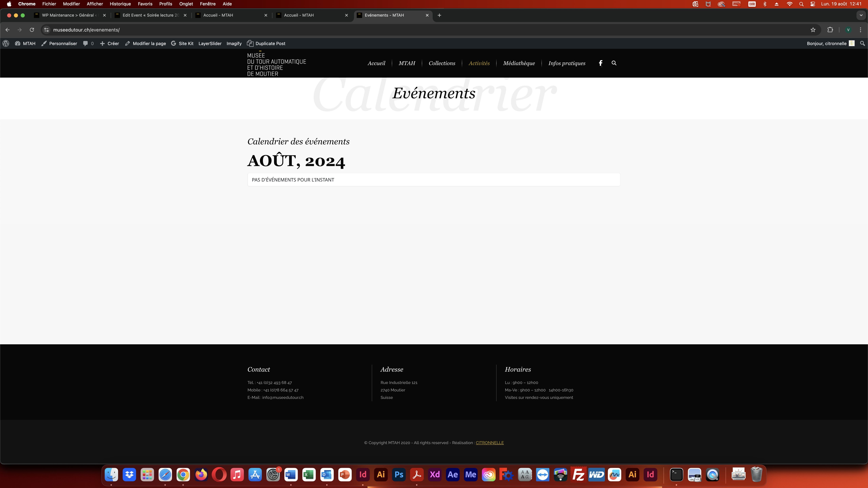Open Activités in site navigation
This screenshot has height=488, width=868.
click(x=479, y=63)
